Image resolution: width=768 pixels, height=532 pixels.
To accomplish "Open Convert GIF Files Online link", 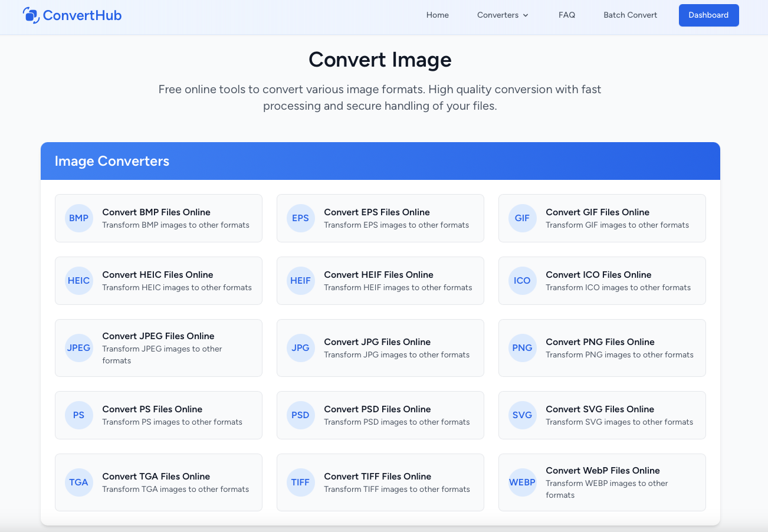I will click(598, 212).
